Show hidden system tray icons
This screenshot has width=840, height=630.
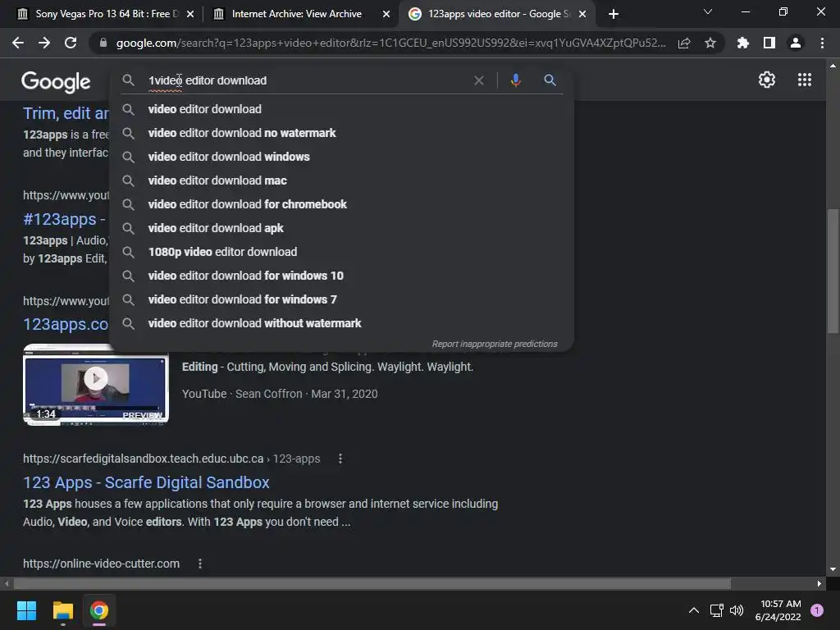click(x=694, y=610)
